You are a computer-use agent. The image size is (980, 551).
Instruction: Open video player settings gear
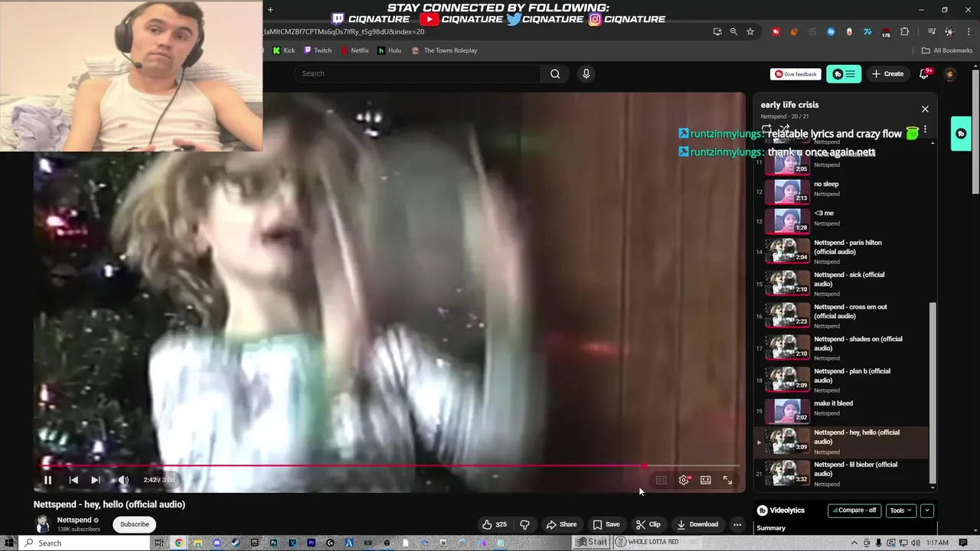pyautogui.click(x=684, y=480)
